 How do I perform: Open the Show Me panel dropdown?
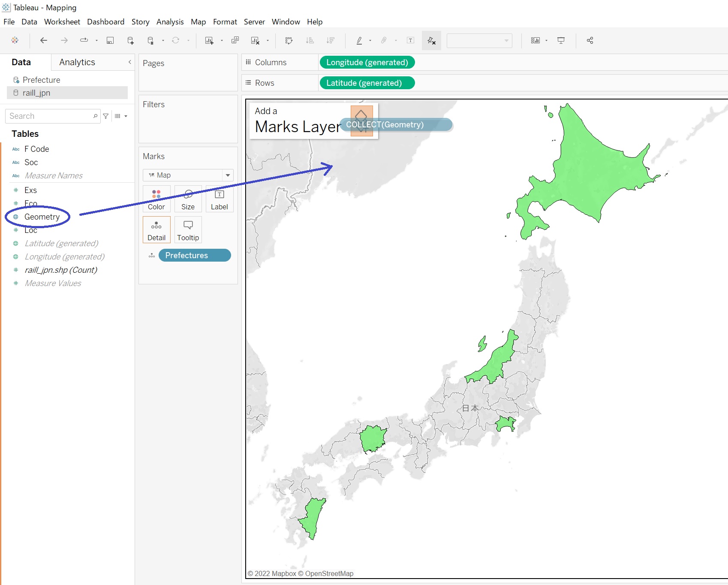point(546,40)
